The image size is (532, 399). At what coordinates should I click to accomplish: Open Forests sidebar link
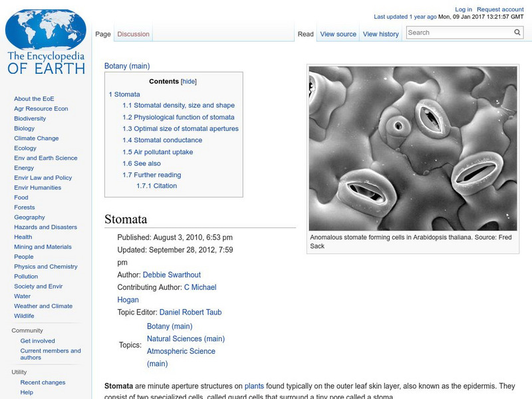click(x=24, y=207)
